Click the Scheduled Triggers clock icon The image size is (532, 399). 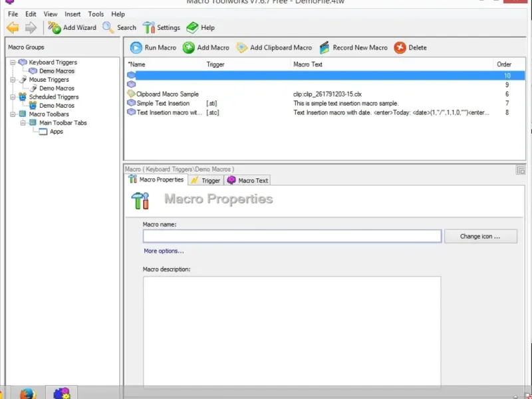click(23, 96)
